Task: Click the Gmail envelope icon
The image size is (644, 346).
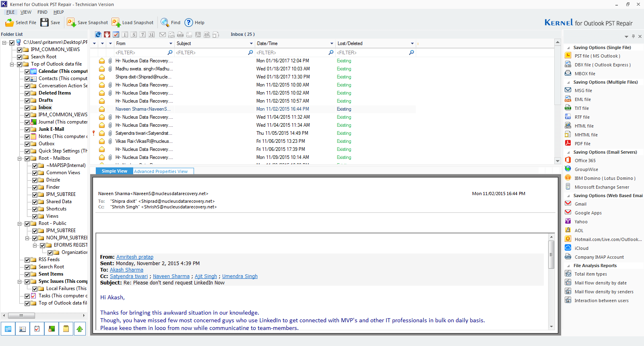Action: coord(568,204)
